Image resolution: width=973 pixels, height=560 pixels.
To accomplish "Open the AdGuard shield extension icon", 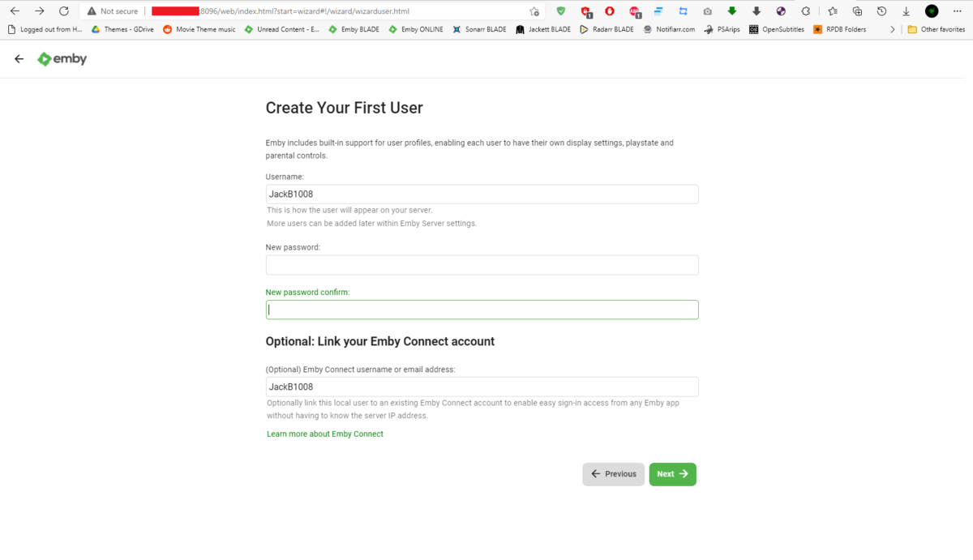I will tap(560, 11).
